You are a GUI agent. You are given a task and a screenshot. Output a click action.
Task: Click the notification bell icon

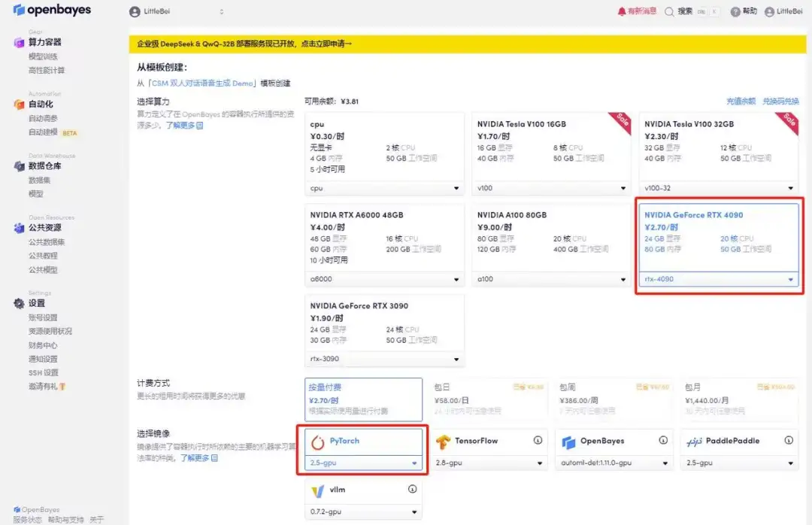[x=622, y=11]
